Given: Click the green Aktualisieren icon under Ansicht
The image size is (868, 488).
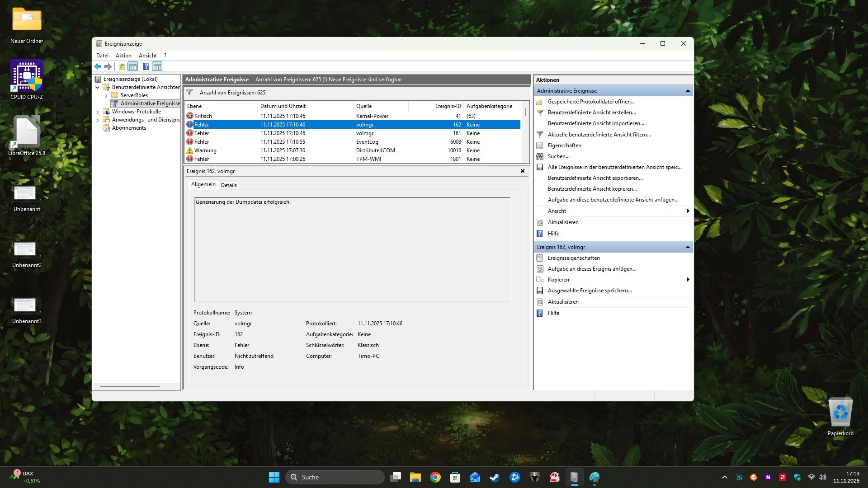Looking at the screenshot, I should pos(540,222).
